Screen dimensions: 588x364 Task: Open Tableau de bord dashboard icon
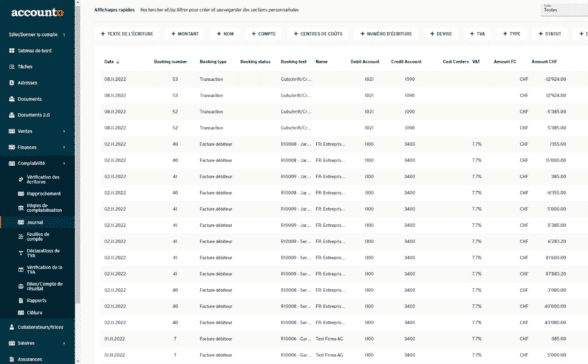click(12, 50)
